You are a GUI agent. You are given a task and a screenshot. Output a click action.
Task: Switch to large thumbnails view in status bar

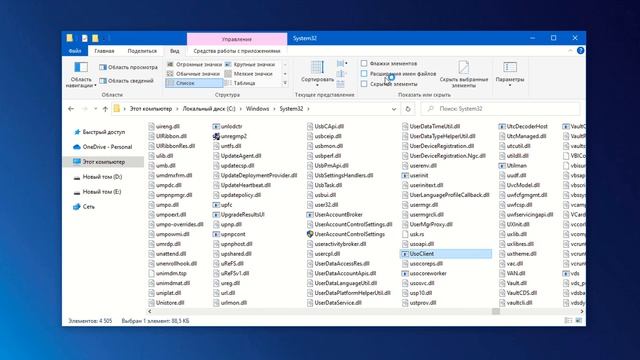pyautogui.click(x=578, y=321)
